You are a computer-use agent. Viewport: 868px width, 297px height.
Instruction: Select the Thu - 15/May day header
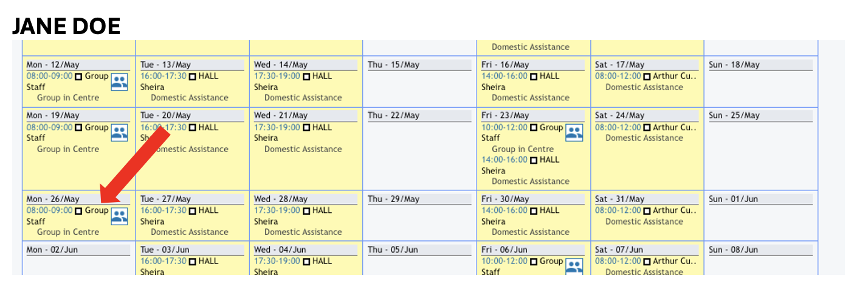pos(419,65)
